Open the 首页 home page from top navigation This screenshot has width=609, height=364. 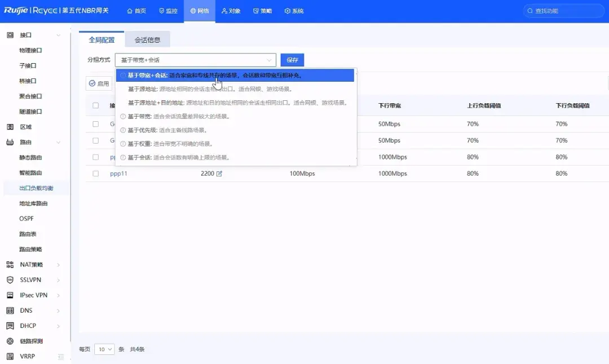click(x=136, y=11)
